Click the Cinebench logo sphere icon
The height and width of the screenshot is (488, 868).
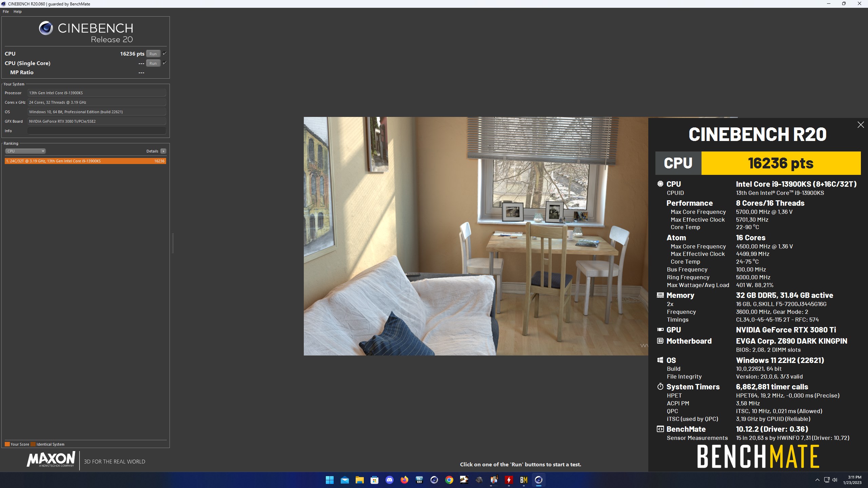(x=46, y=28)
